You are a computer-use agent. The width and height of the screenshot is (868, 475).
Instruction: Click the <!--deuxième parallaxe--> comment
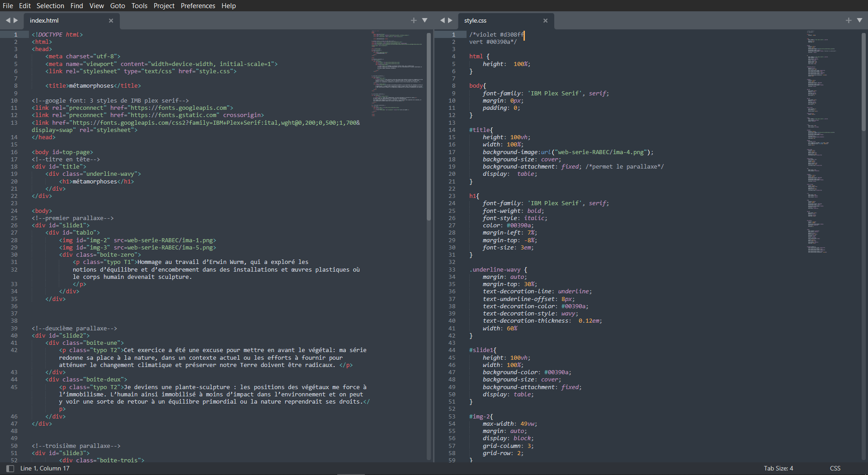tap(74, 328)
